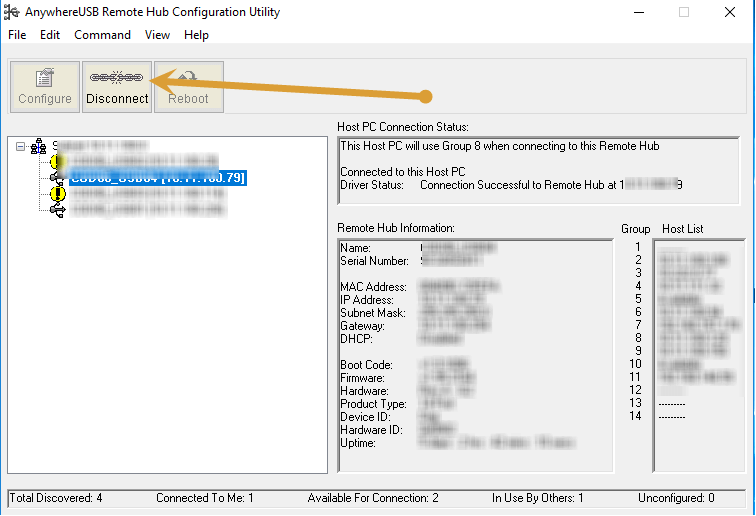
Task: Click the network root icon in tree
Action: tap(39, 146)
